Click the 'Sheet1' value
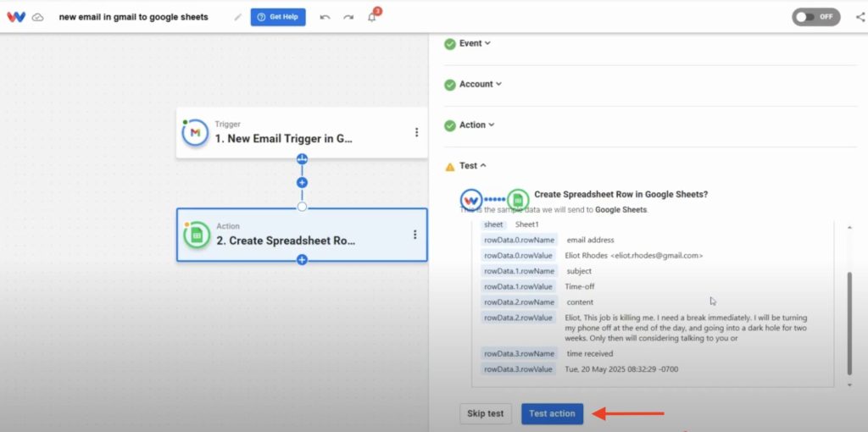This screenshot has height=432, width=868. coord(526,224)
